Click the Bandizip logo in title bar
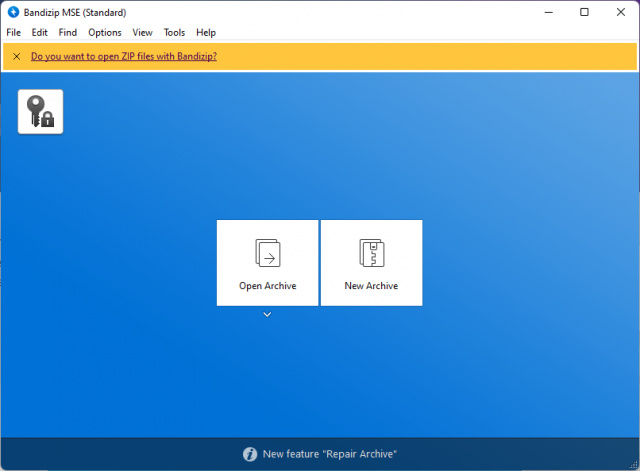The width and height of the screenshot is (640, 471). coord(13,12)
